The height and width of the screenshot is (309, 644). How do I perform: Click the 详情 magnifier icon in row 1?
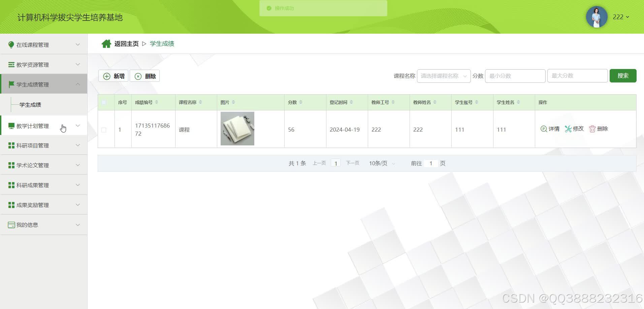[544, 129]
